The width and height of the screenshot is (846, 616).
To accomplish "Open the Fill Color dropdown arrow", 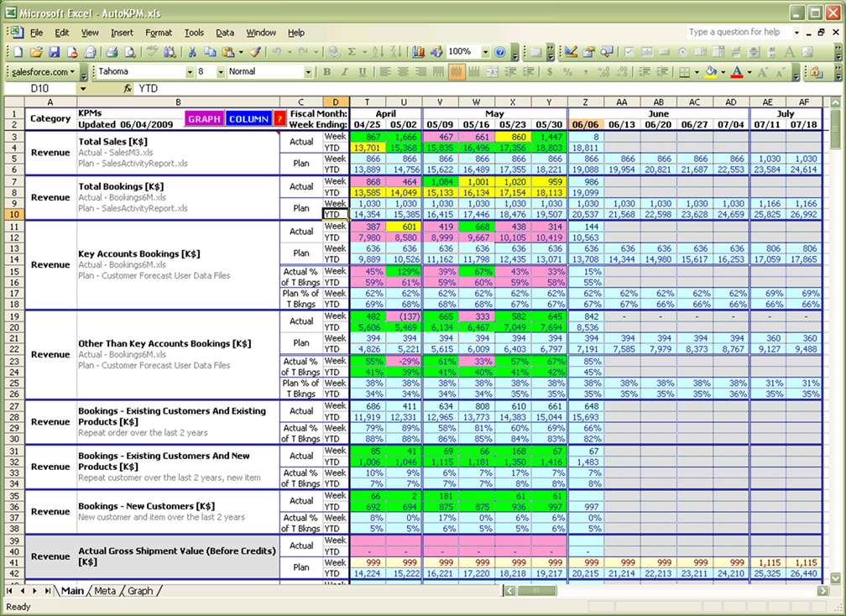I will [x=723, y=71].
